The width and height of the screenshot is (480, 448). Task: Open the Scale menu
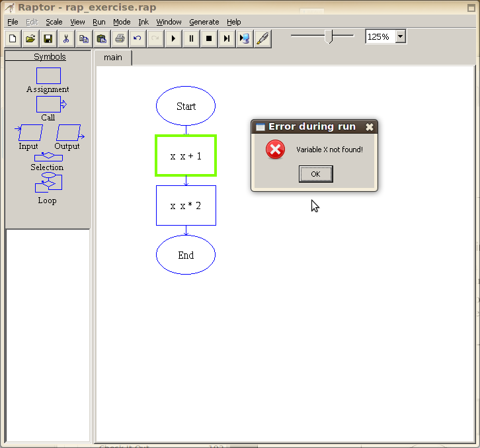point(54,22)
